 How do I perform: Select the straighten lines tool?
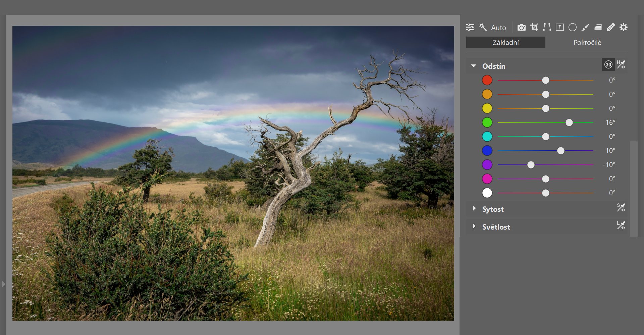pos(547,27)
